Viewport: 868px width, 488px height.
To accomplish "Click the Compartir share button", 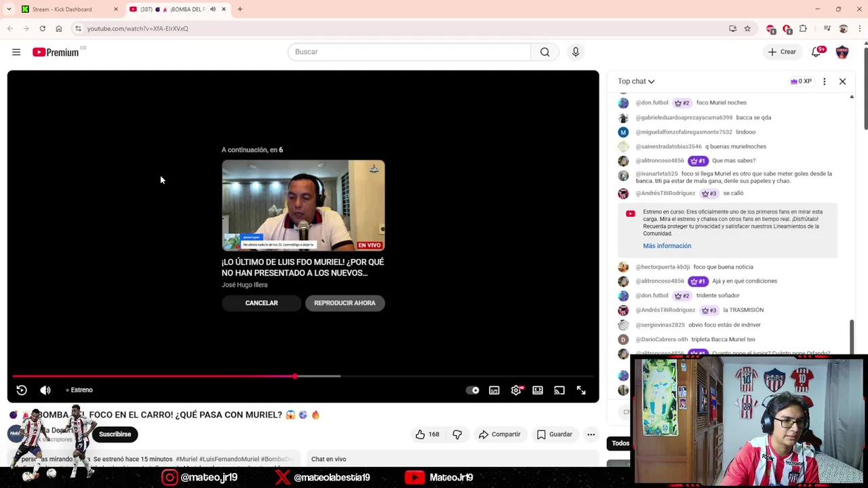I will click(x=499, y=434).
